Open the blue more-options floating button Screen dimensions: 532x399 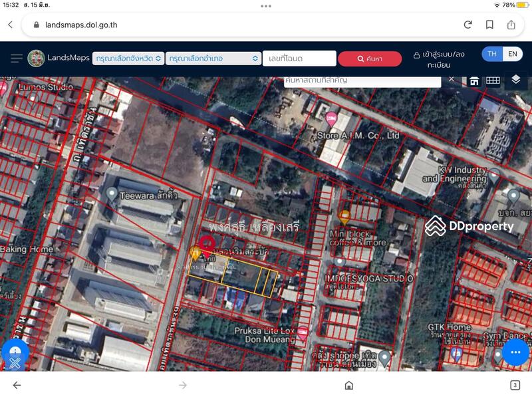[x=515, y=352]
